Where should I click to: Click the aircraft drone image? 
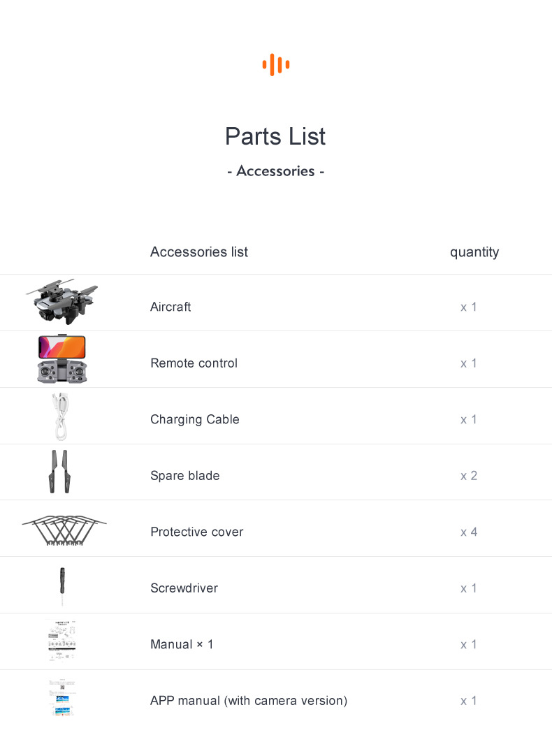61,303
